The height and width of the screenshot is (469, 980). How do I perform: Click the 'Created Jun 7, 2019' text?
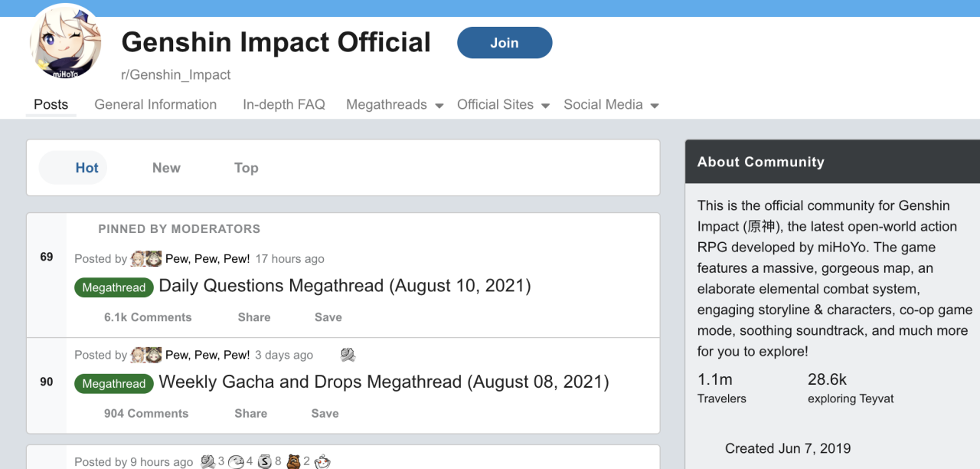(x=788, y=448)
